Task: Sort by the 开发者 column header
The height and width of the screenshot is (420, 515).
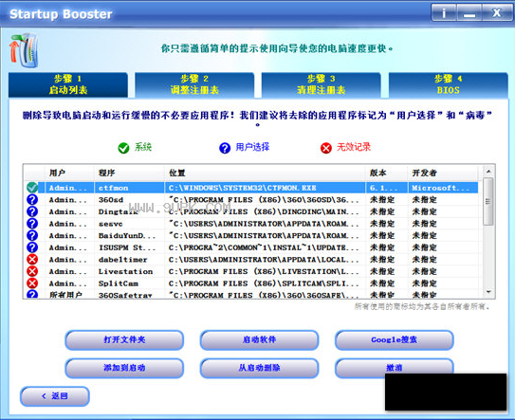Action: (x=443, y=173)
